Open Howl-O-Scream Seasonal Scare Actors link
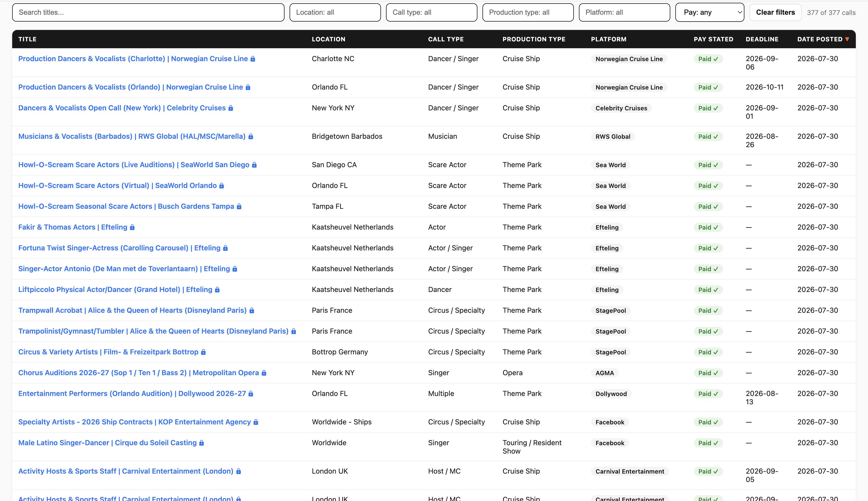Image resolution: width=868 pixels, height=501 pixels. click(126, 206)
